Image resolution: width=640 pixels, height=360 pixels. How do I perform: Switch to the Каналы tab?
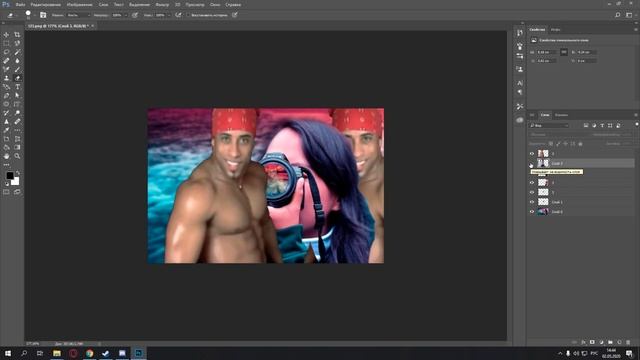(561, 115)
